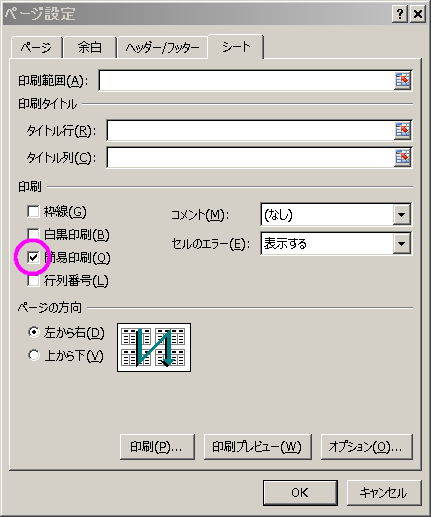Screen dimensions: 431x517
Task: Click inside the 印刷範囲 input field
Action: click(x=247, y=80)
